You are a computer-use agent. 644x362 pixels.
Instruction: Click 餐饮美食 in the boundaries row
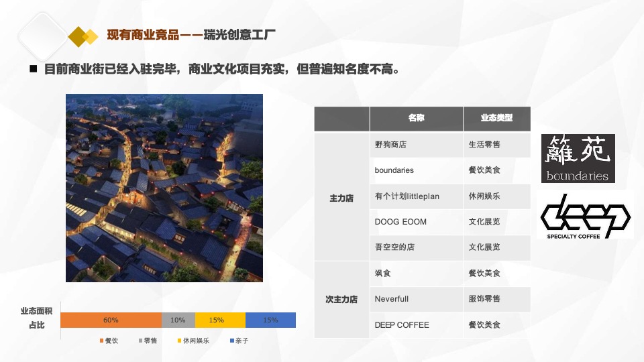(497, 170)
